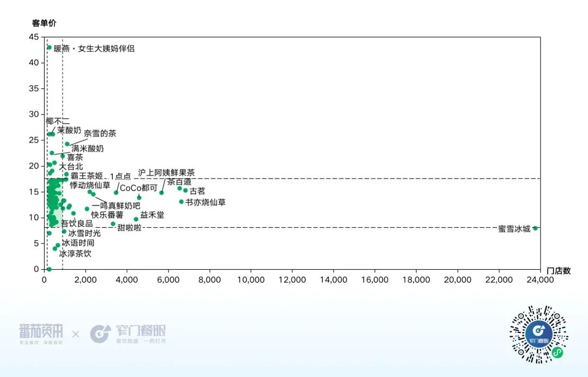Click the 奈雪的茶 data point
The width and height of the screenshot is (588, 377).
[67, 144]
